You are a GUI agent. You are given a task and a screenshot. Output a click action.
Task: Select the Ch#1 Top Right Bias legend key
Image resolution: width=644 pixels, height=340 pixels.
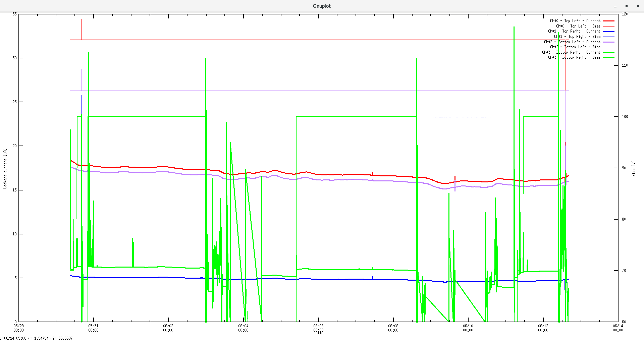pos(608,36)
